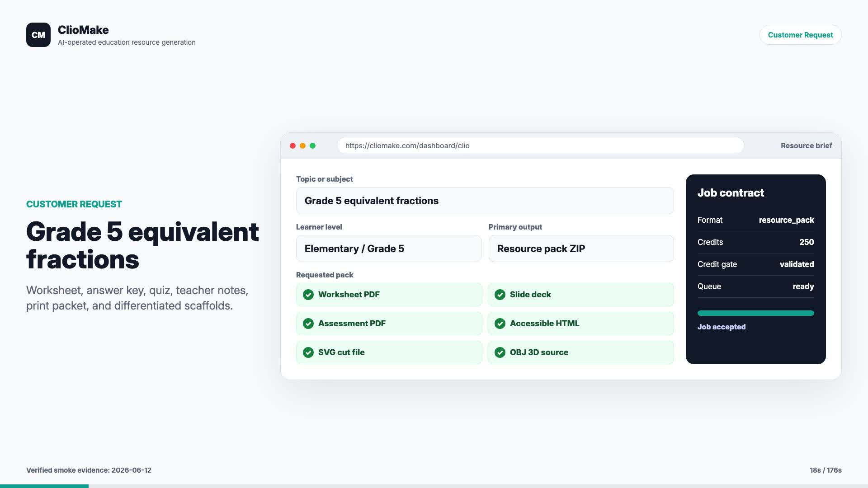Toggle the SVG cut file pack item
The image size is (868, 488).
click(x=389, y=352)
